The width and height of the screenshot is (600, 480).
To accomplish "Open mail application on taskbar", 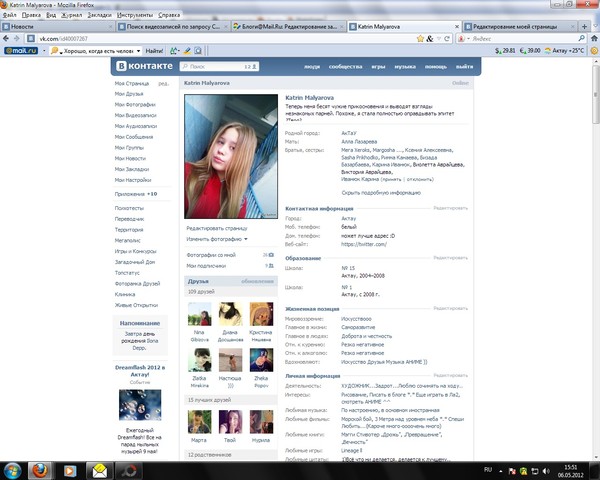I will (x=99, y=470).
